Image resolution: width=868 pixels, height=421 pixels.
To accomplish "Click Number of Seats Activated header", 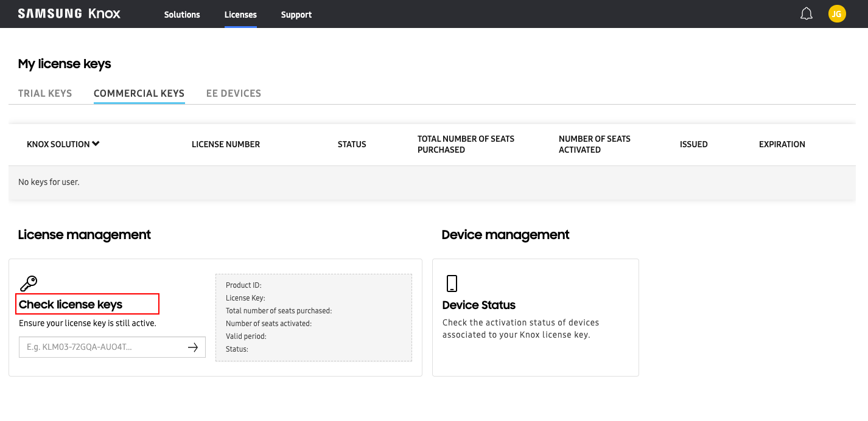I will click(595, 144).
